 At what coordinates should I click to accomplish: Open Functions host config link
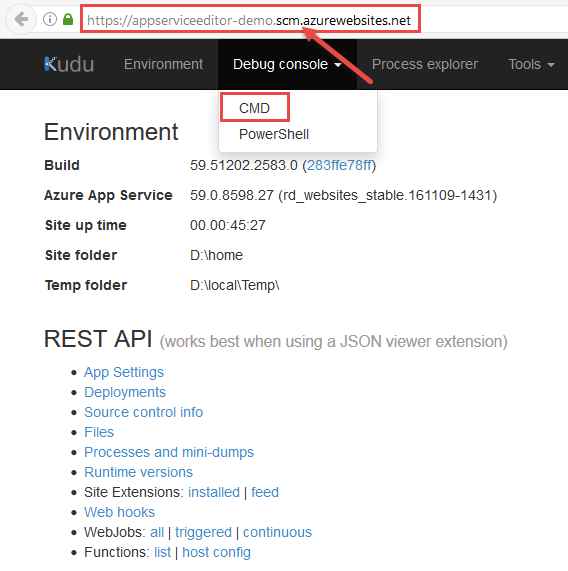click(x=216, y=552)
